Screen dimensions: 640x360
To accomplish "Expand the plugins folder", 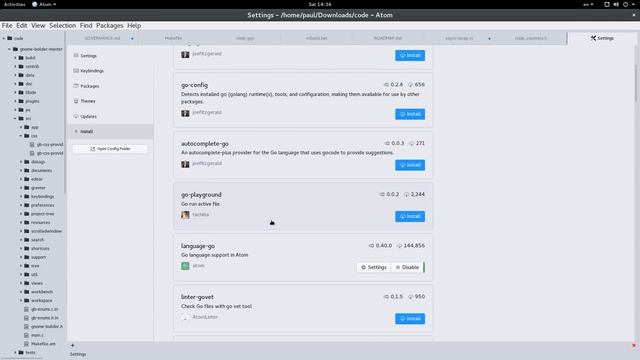I will [x=16, y=101].
